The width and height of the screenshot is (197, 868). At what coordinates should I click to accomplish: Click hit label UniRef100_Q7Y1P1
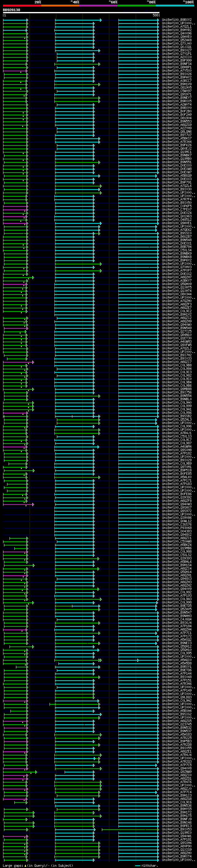(177, 54)
